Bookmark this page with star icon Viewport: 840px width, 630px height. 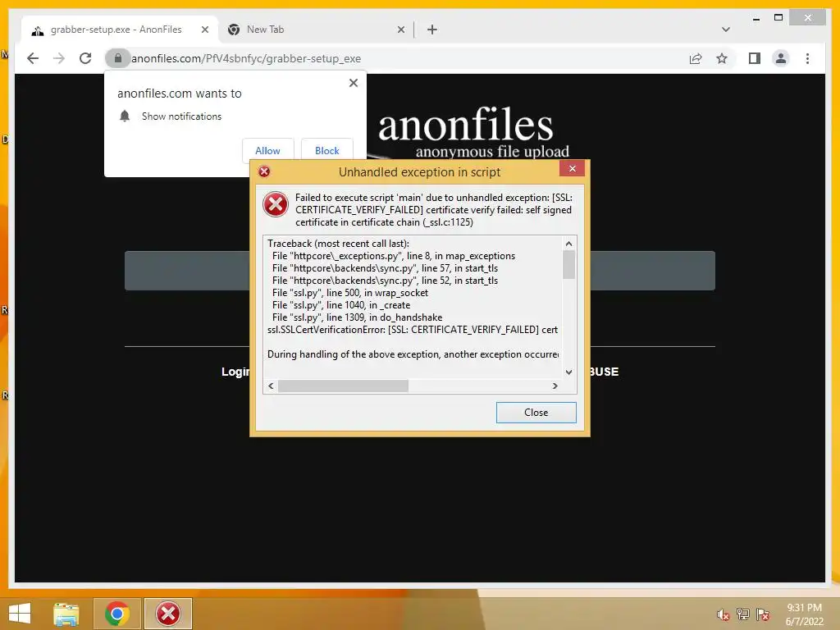click(x=722, y=58)
